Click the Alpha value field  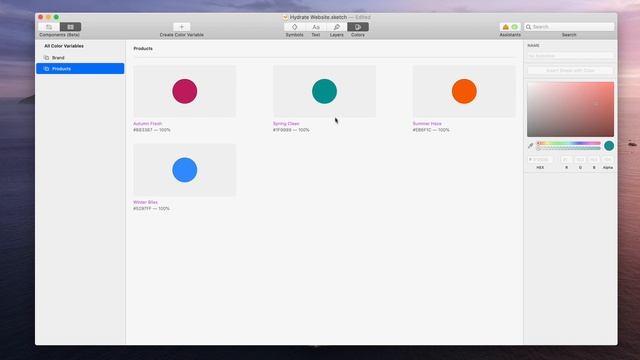tap(608, 160)
